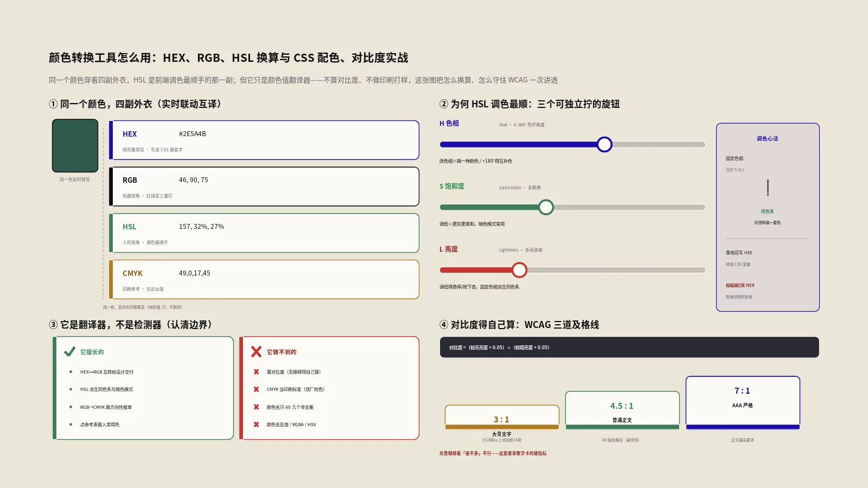This screenshot has height=488, width=868.
Task: Click the ② 为何 HSL 调色最顺 section heading
Action: point(529,104)
